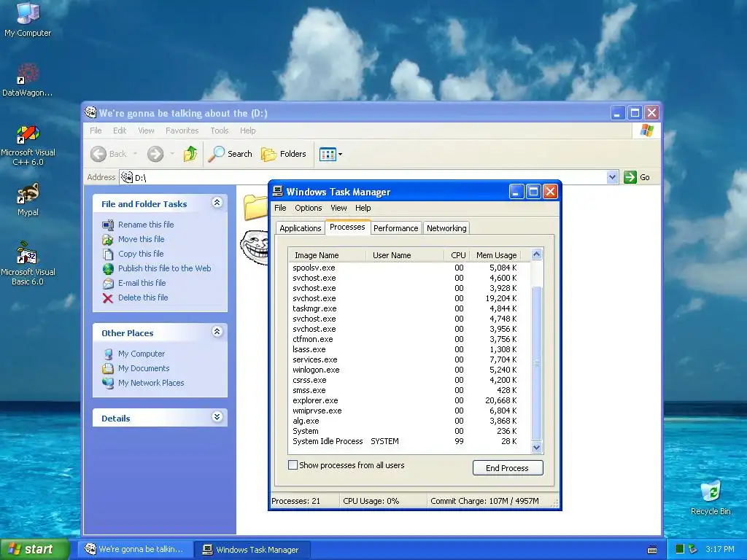This screenshot has height=560, width=747.
Task: Click the Back button in Explorer toolbar
Action: pos(109,154)
